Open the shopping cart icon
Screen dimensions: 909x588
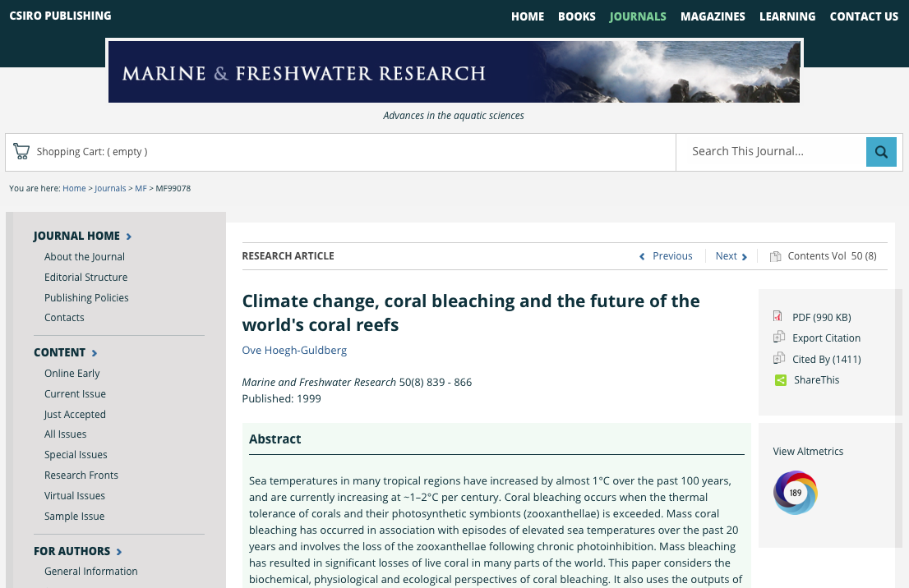point(21,151)
